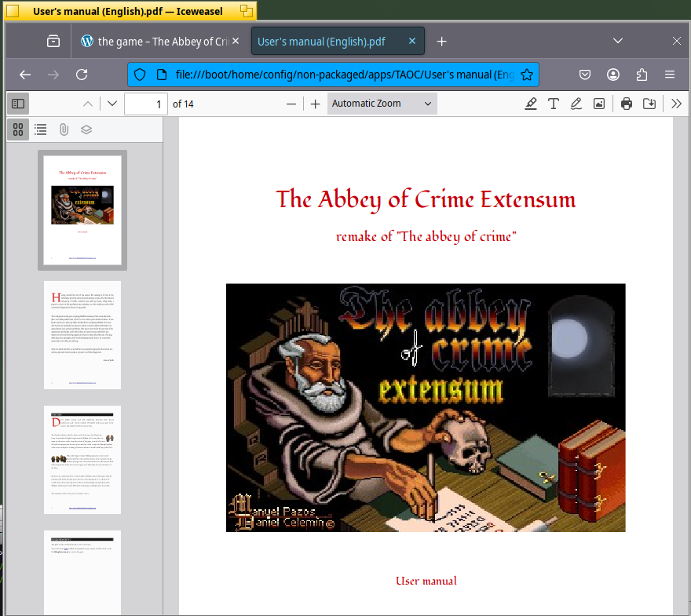Reload the current page
This screenshot has width=691, height=616.
point(82,75)
